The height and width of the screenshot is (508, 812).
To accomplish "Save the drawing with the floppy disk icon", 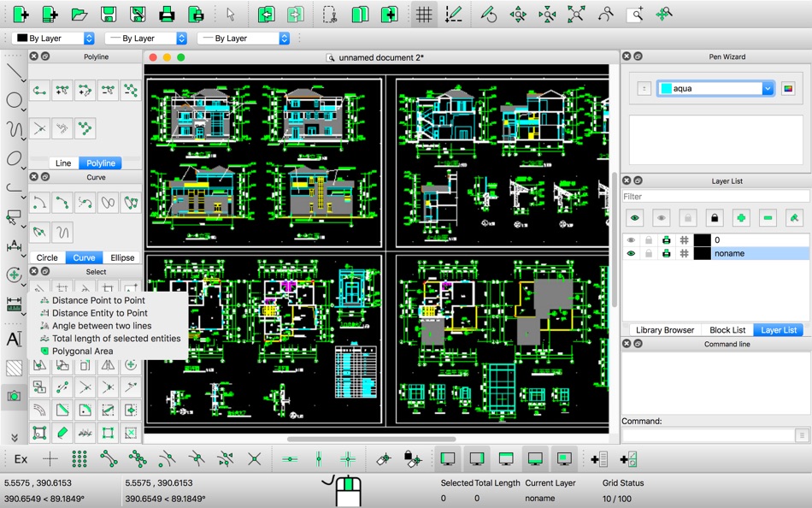I will click(109, 14).
